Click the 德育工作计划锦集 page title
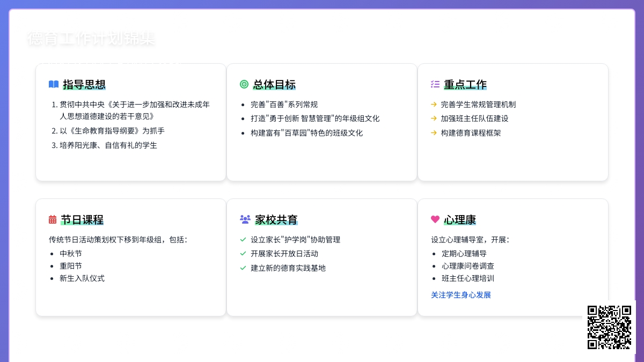Viewport: 644px width, 362px height. tap(91, 39)
